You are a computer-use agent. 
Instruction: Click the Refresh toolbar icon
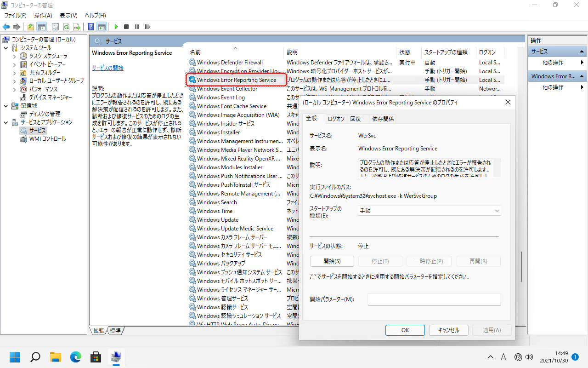point(66,27)
